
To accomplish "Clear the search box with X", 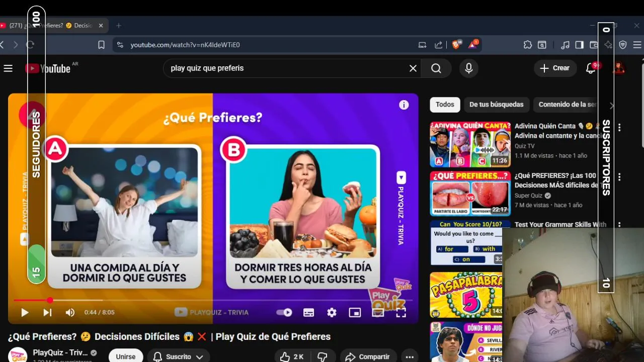I will pos(413,68).
